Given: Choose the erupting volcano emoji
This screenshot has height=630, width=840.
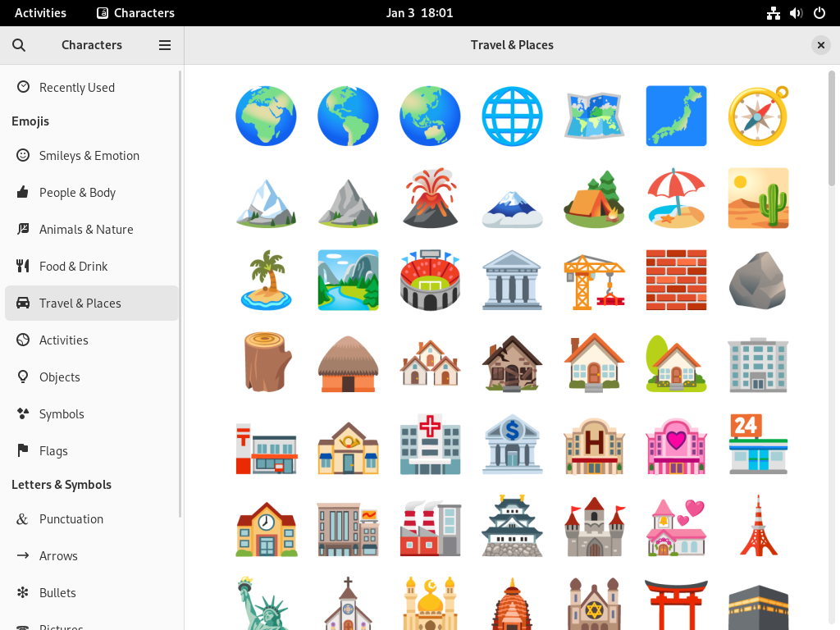Looking at the screenshot, I should (430, 199).
